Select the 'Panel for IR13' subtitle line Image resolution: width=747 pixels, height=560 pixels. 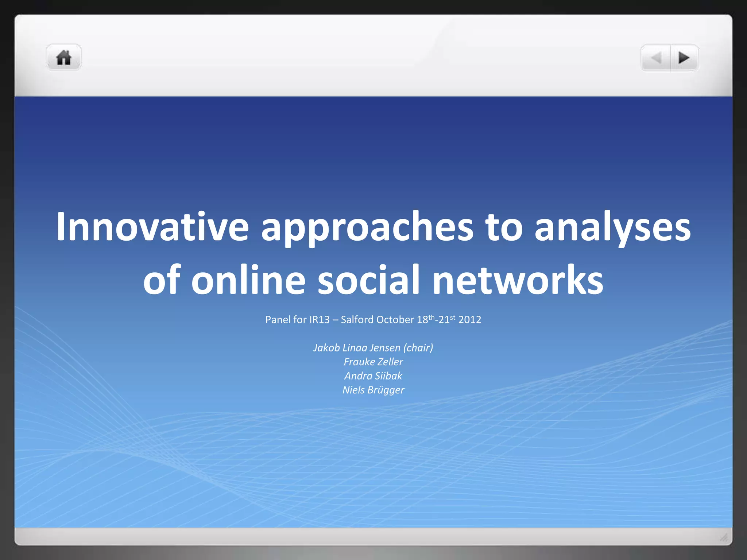373,320
